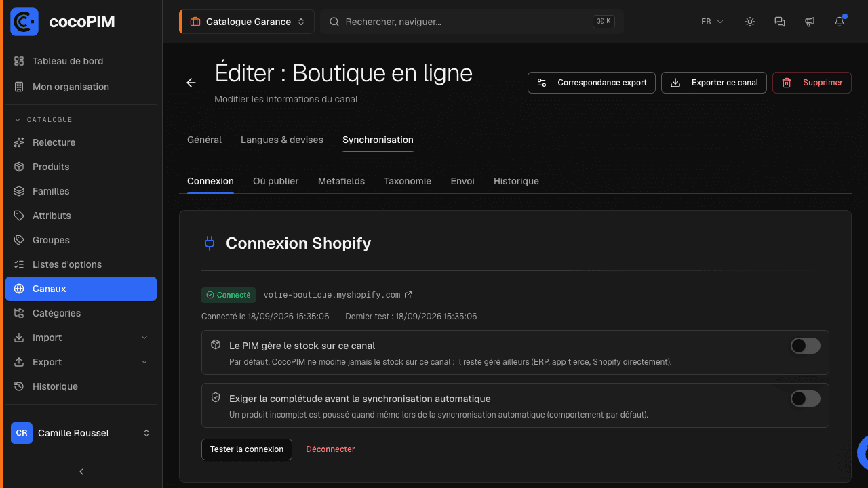Open the sync Historique sub-tab

(516, 181)
